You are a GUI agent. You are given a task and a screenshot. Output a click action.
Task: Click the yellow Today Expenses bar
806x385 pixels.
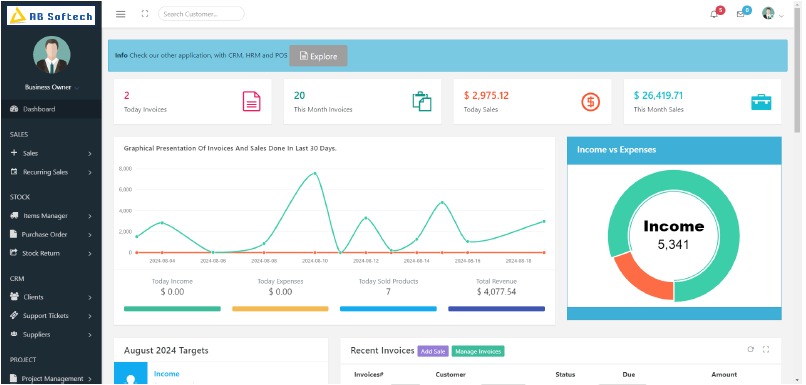(280, 309)
